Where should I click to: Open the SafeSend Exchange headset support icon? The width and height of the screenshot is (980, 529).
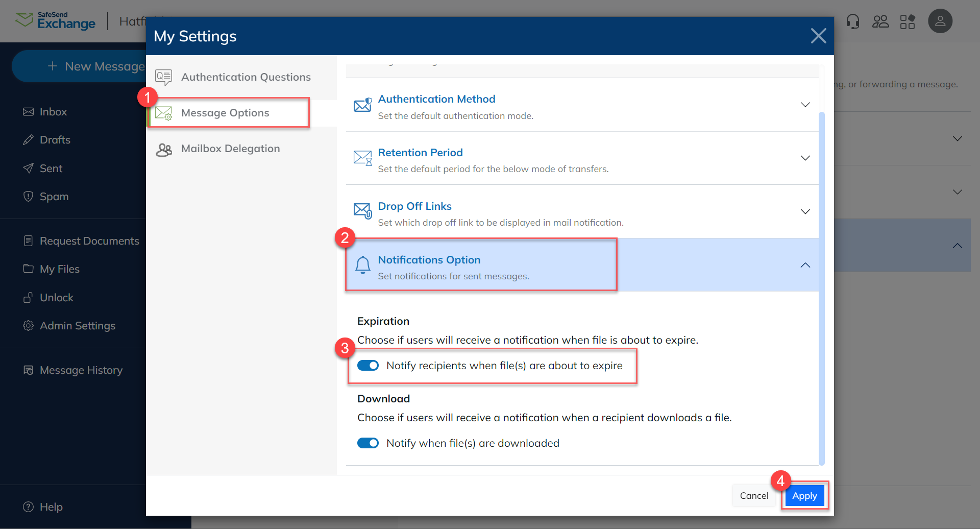coord(853,21)
